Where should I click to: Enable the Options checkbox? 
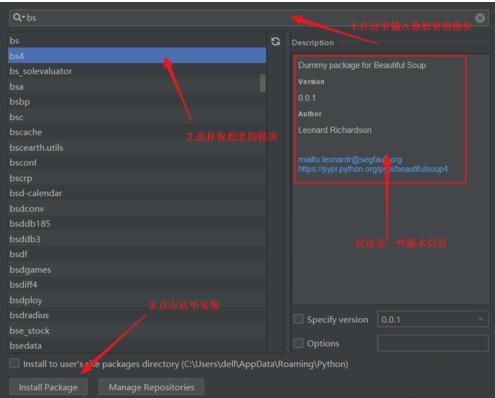point(298,343)
